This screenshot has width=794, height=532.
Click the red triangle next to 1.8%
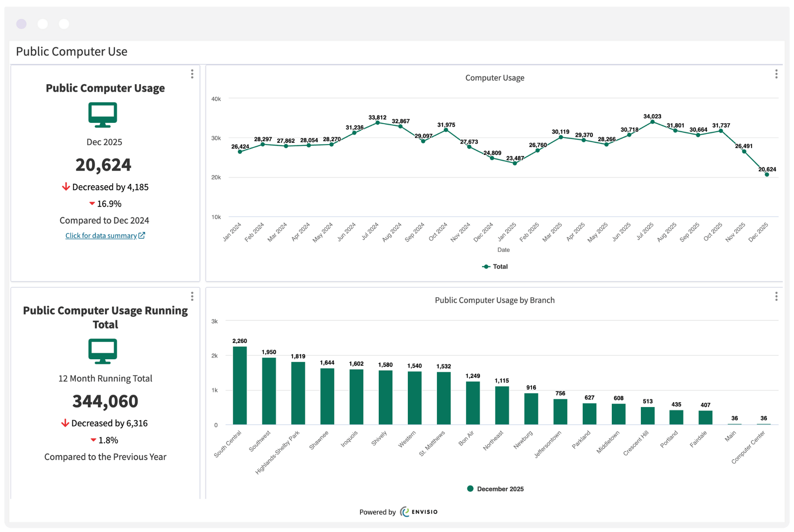[93, 440]
